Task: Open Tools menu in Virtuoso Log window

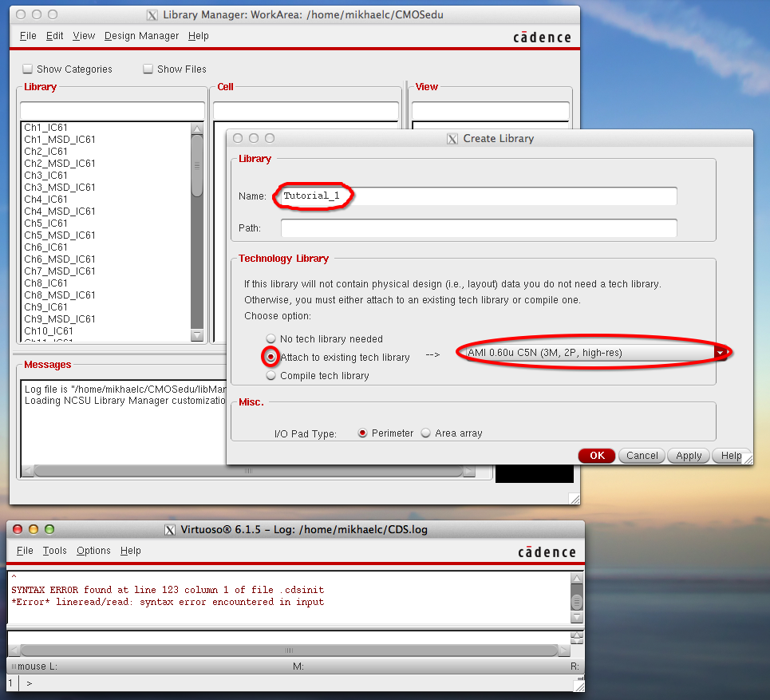Action: click(54, 551)
